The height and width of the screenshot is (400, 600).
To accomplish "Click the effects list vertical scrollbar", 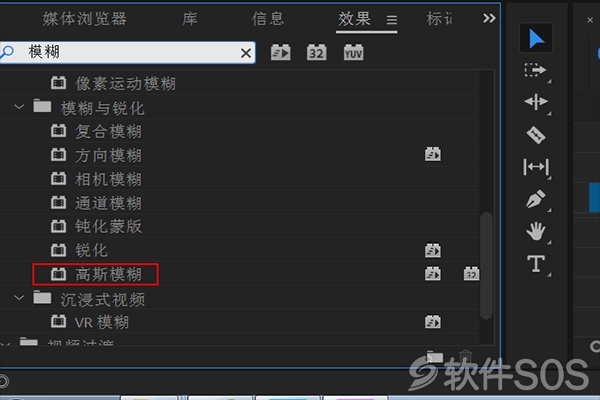I will click(x=486, y=266).
